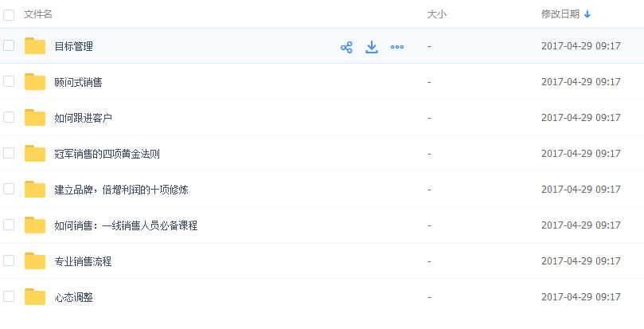Open the 心态调整 folder name
Screen dimensions: 644x329
(x=73, y=297)
